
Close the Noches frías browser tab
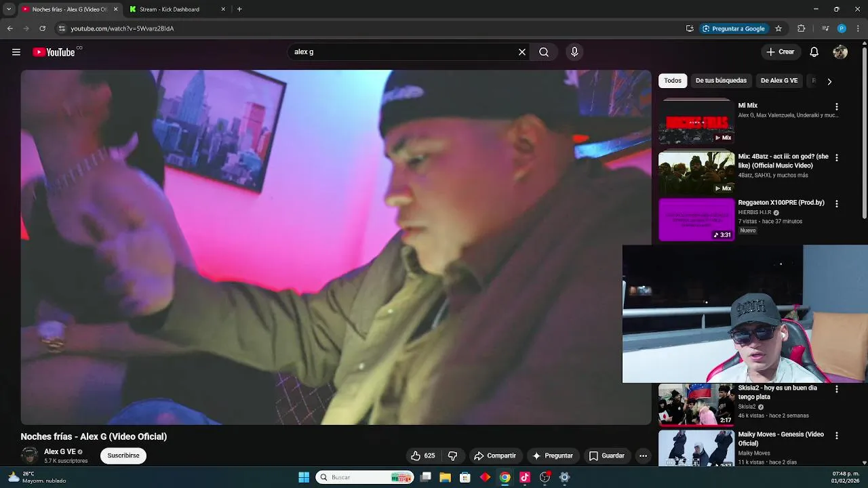coord(115,9)
